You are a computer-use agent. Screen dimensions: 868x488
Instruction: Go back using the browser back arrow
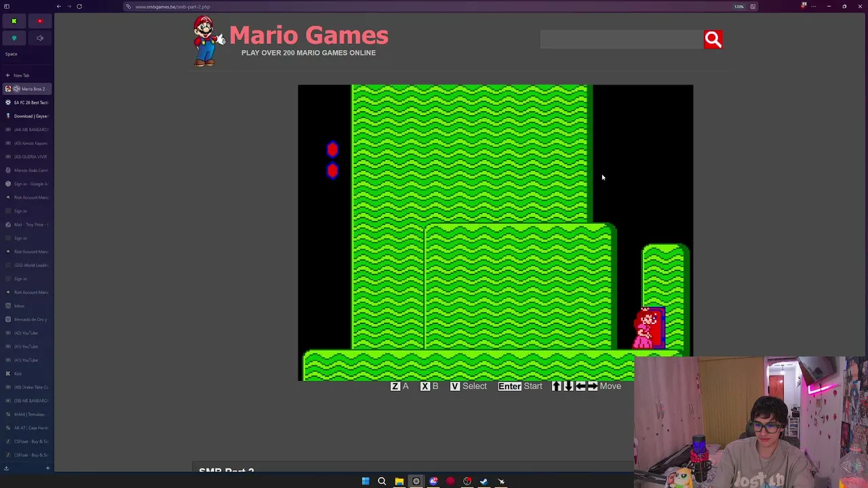click(59, 7)
